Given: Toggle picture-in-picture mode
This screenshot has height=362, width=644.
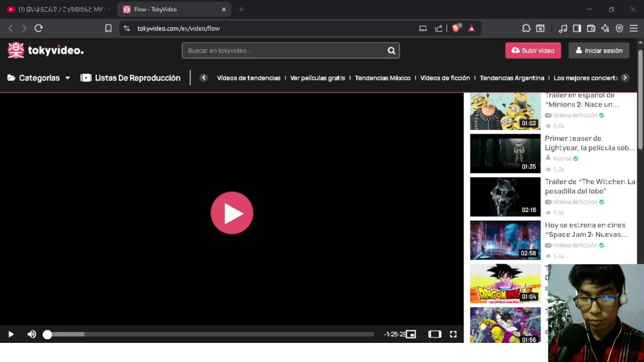Looking at the screenshot, I should click(411, 334).
